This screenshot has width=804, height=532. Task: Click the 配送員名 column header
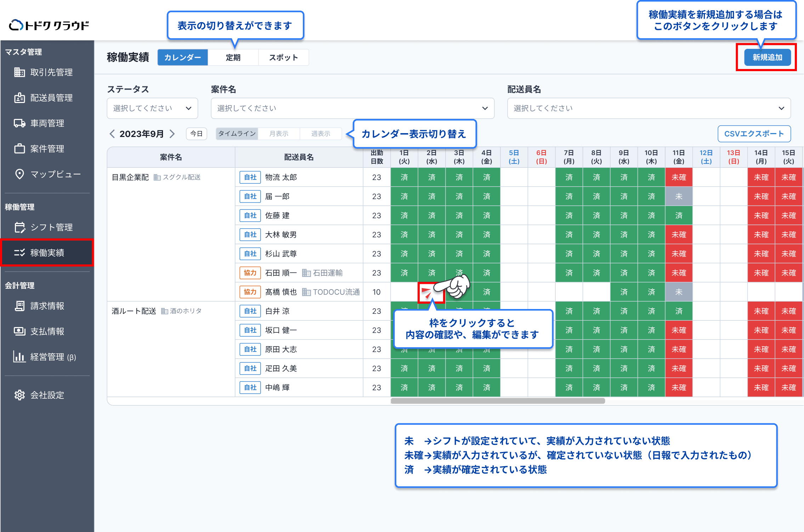point(299,157)
